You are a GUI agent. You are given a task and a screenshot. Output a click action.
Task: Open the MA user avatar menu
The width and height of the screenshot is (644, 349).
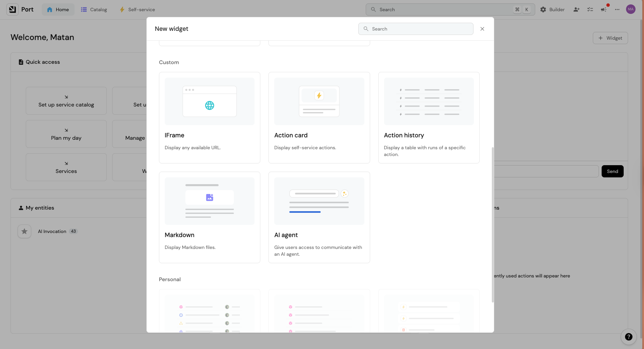[x=630, y=9]
